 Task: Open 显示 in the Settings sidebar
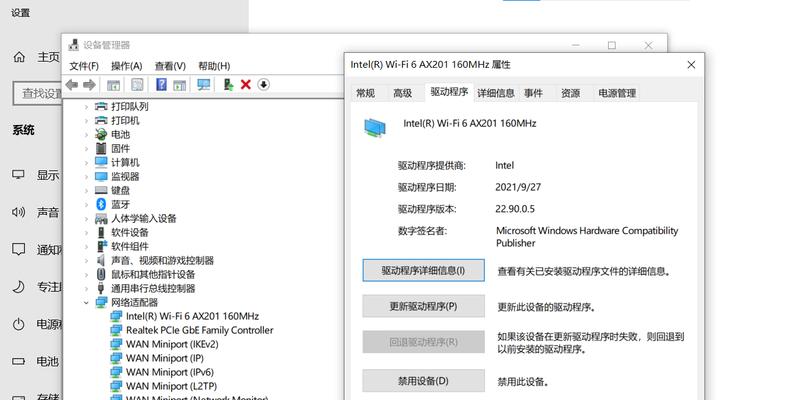[x=36, y=175]
